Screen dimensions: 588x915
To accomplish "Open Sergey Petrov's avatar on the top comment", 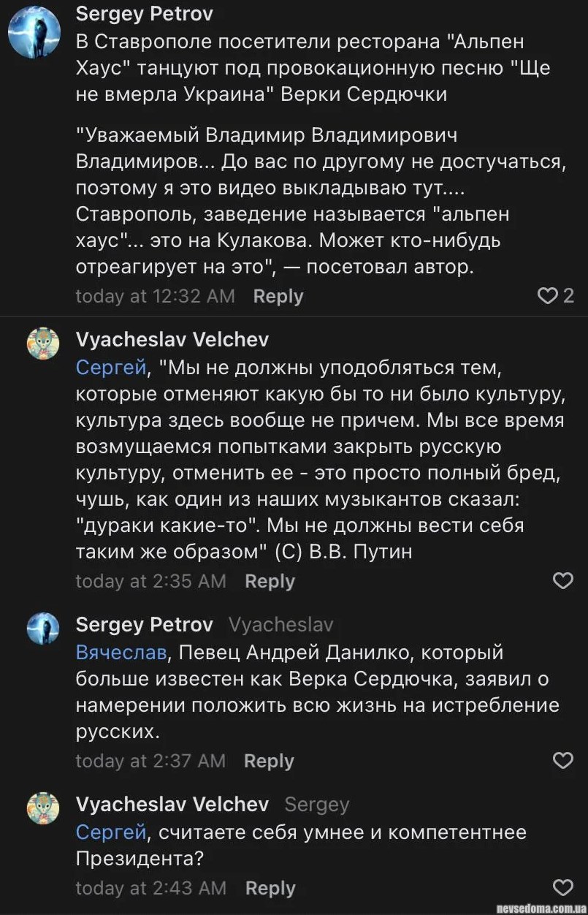I will click(34, 34).
